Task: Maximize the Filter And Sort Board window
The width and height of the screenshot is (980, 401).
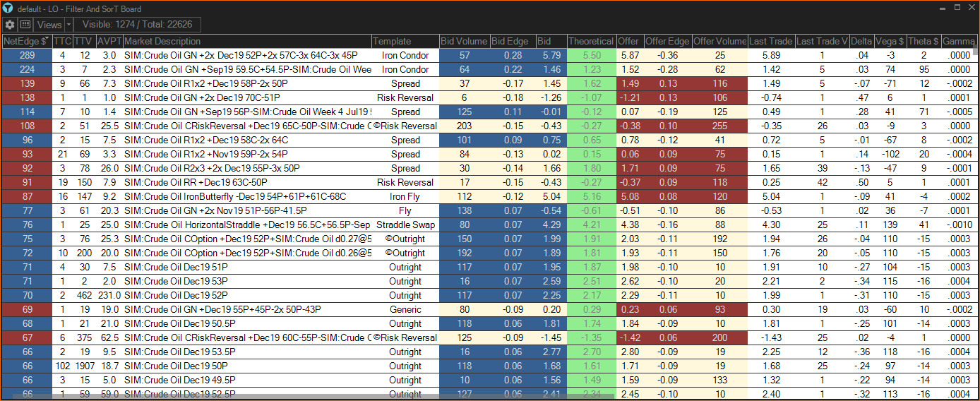Action: (956, 8)
